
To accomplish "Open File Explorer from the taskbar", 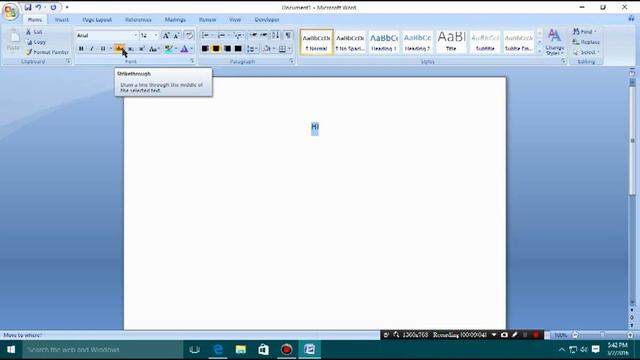I will tap(241, 349).
